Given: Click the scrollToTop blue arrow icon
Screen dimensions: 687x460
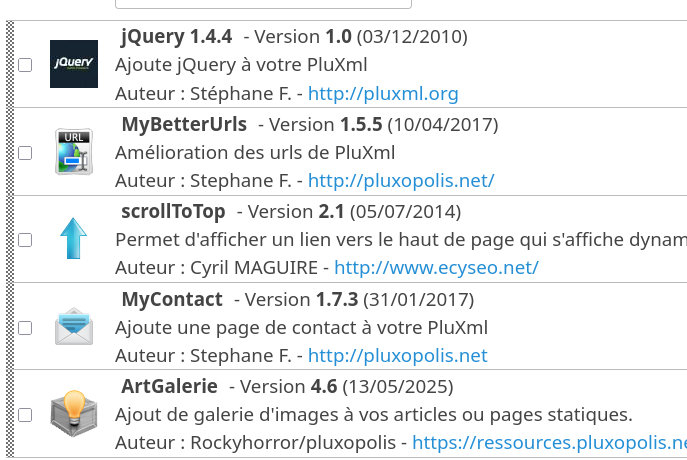Looking at the screenshot, I should tap(74, 240).
